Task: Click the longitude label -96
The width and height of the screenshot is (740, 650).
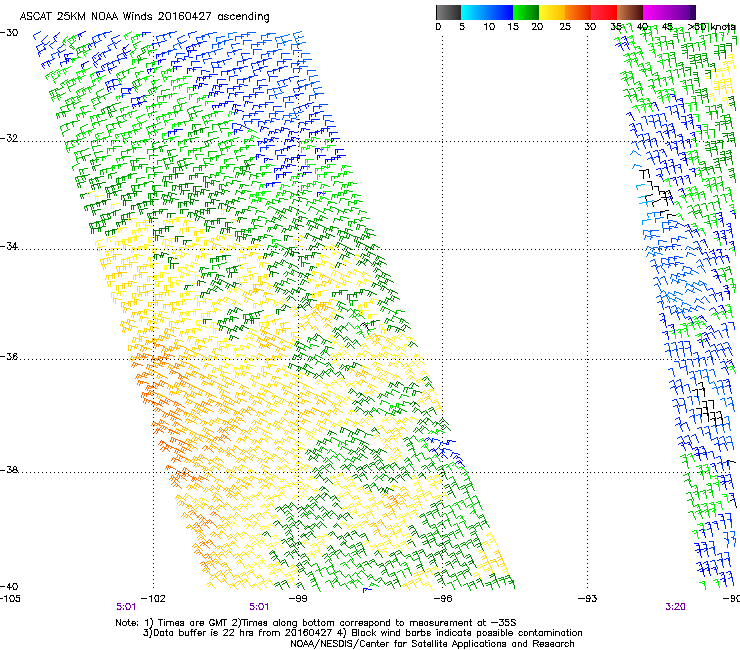Action: tap(443, 599)
